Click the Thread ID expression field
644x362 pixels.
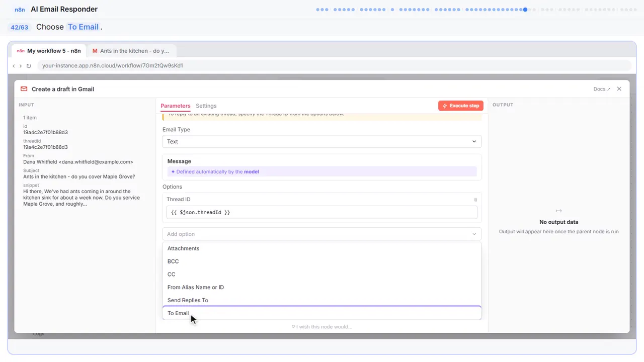click(322, 213)
